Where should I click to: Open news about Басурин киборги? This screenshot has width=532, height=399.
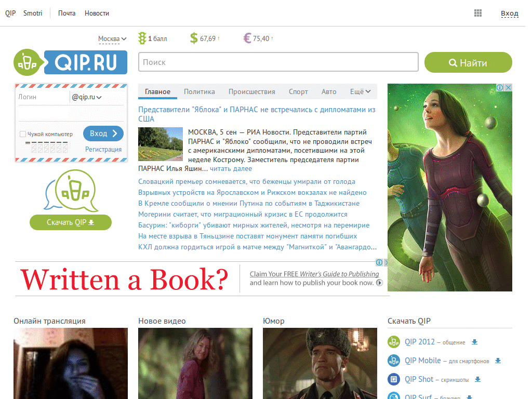(x=254, y=225)
